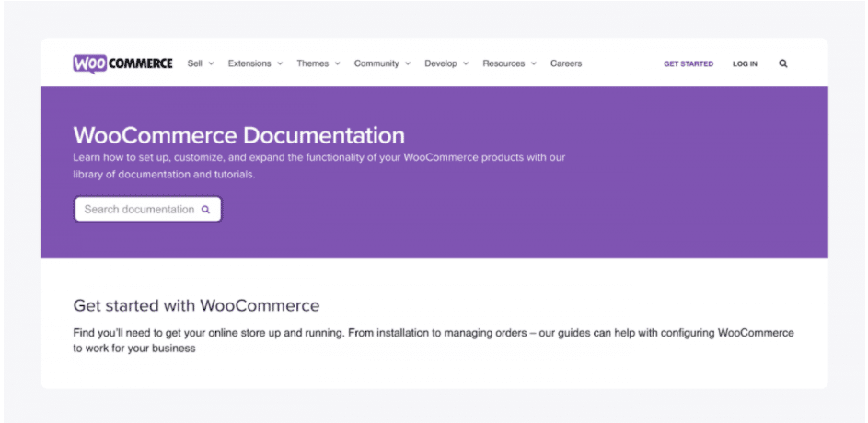Viewport: 868px width, 423px height.
Task: Open the Extensions menu item
Action: pyautogui.click(x=249, y=63)
